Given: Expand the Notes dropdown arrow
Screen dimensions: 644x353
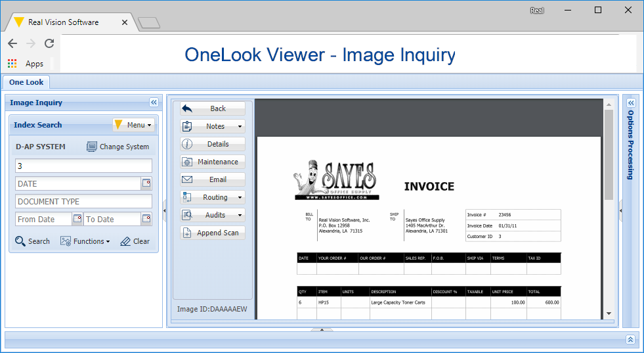Looking at the screenshot, I should pos(240,126).
